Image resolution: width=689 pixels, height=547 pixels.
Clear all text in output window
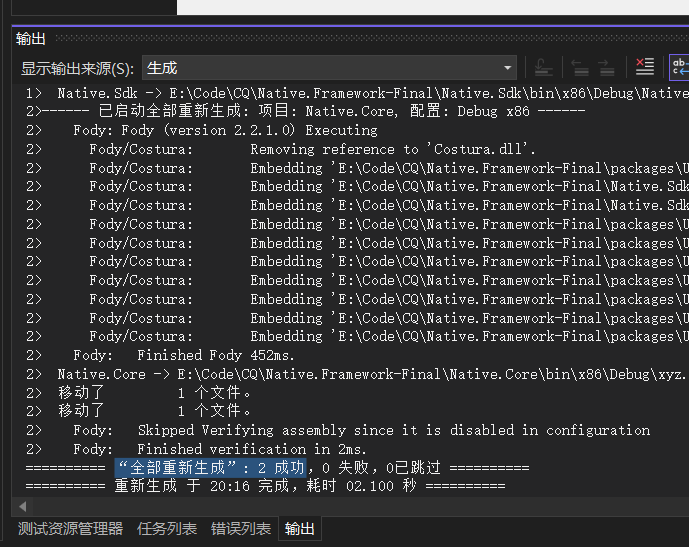tap(645, 68)
